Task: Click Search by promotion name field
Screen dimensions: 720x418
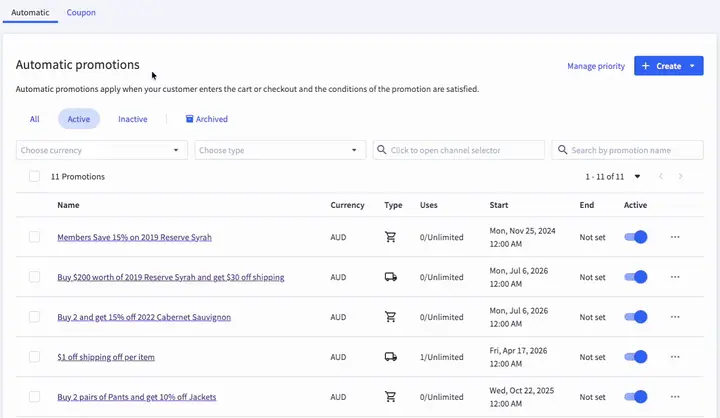Action: click(x=627, y=150)
